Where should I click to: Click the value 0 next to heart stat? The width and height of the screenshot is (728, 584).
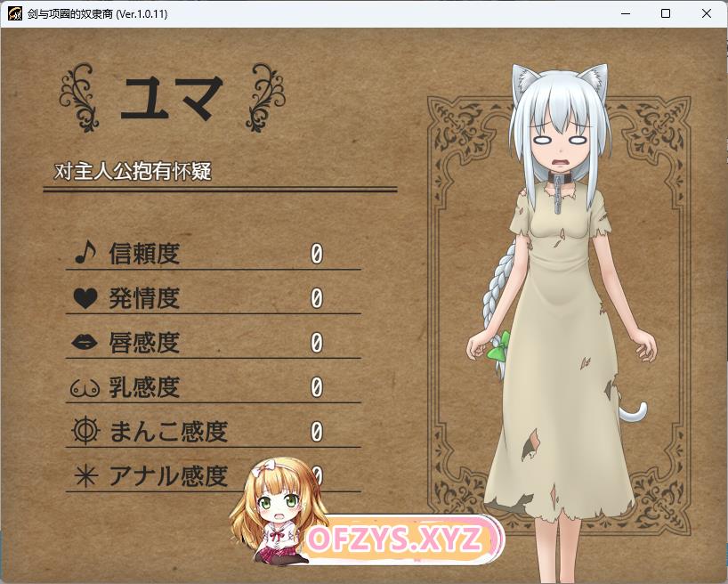316,299
